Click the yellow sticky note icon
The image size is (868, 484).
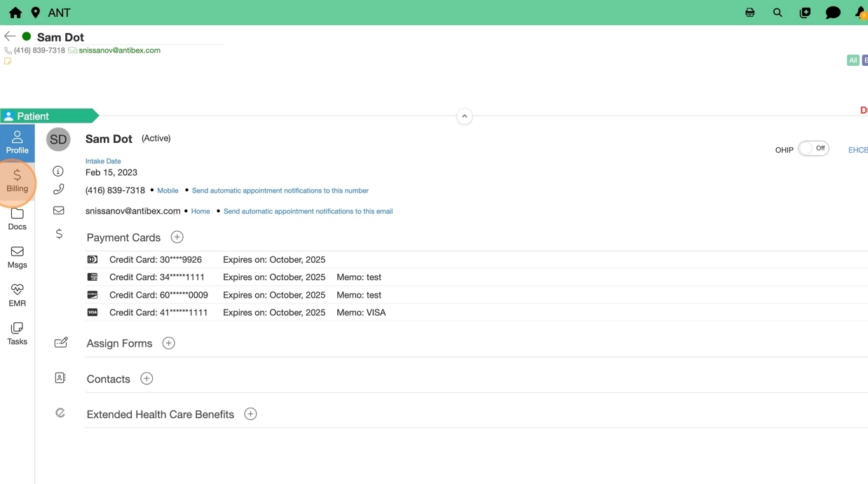[x=8, y=62]
